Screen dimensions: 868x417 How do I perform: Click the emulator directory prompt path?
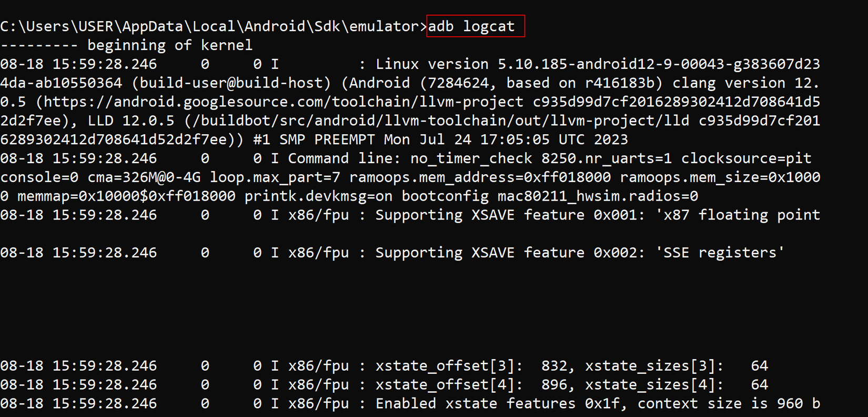(213, 26)
